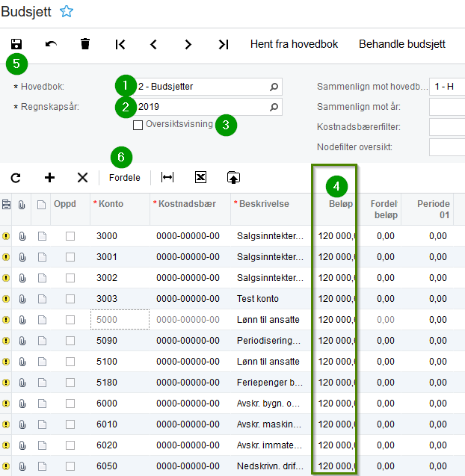Fit columns width icon in grid toolbar

(x=167, y=177)
